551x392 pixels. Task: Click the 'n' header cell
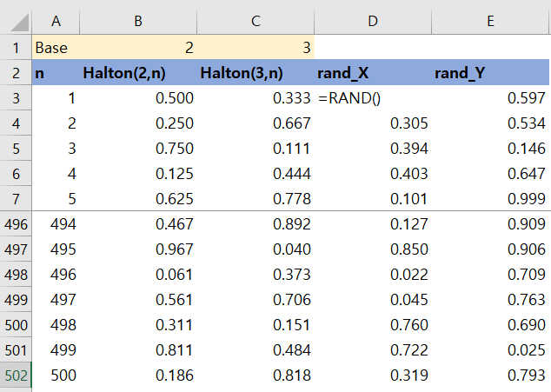coord(56,73)
